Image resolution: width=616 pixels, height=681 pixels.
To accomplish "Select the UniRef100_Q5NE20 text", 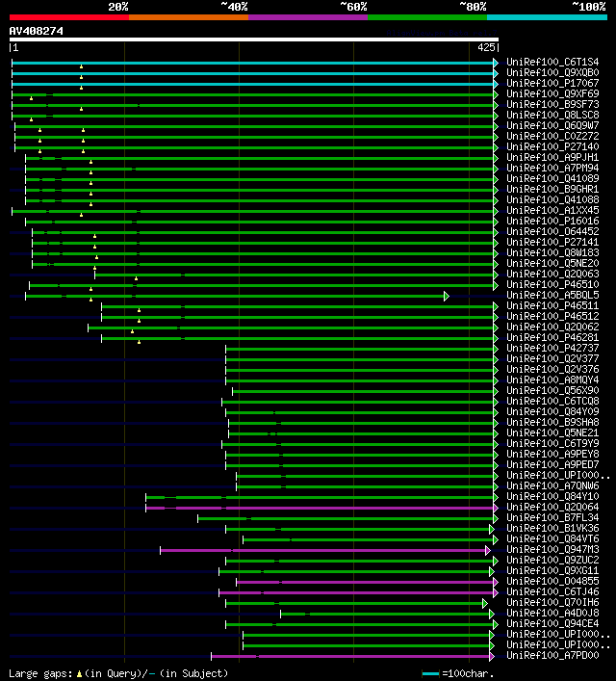I will [552, 263].
